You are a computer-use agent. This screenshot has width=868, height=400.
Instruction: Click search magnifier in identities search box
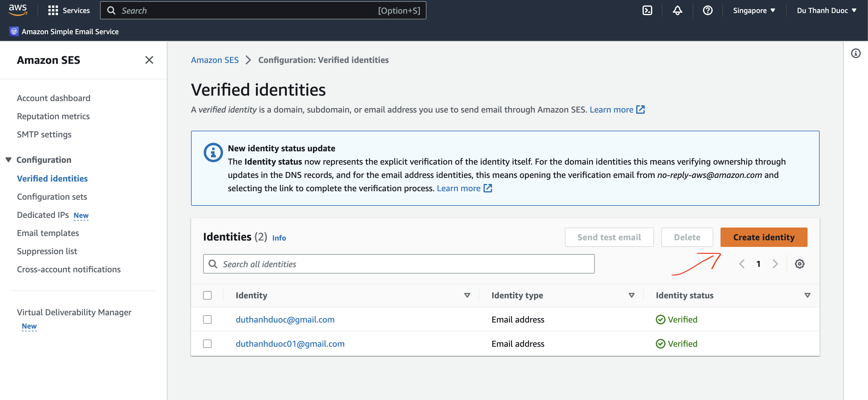click(x=213, y=264)
